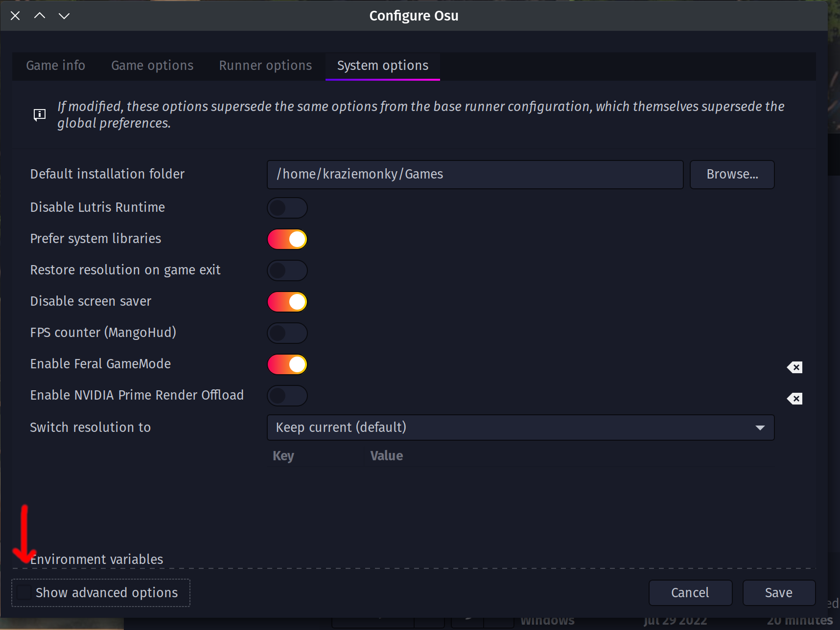Enable NVIDIA Prime Render Offload switch
This screenshot has height=630, width=840.
(x=287, y=396)
